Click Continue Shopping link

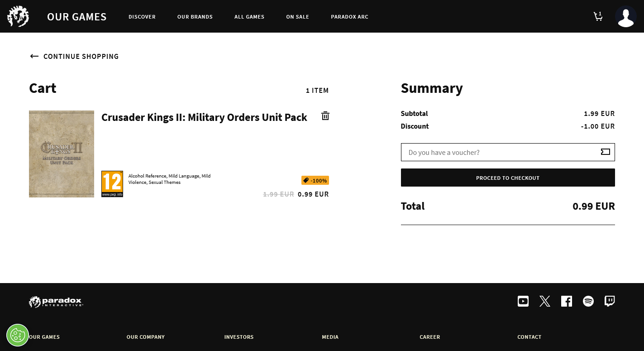(74, 57)
